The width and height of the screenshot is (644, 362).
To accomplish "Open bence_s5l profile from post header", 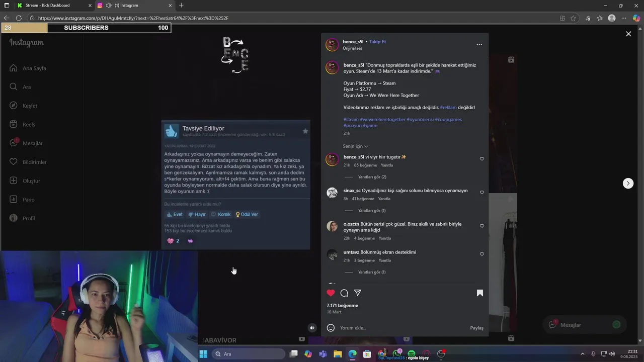I will tap(353, 42).
